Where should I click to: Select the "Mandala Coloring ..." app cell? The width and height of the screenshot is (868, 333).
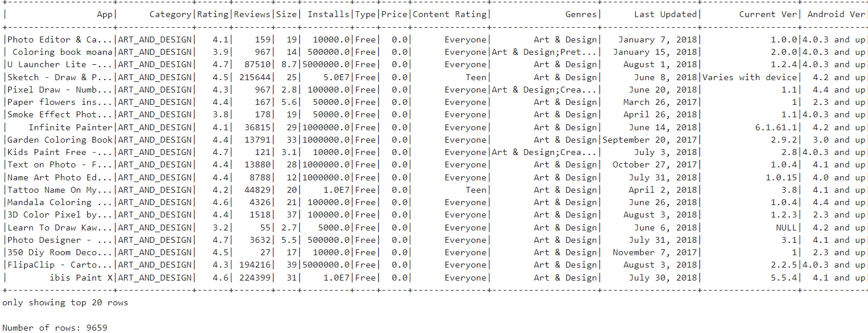tap(60, 203)
